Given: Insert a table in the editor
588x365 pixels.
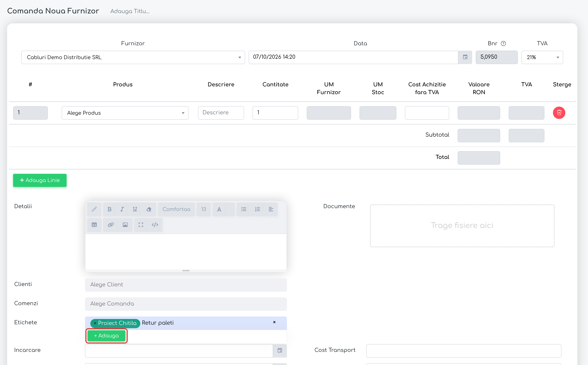Looking at the screenshot, I should tap(94, 225).
